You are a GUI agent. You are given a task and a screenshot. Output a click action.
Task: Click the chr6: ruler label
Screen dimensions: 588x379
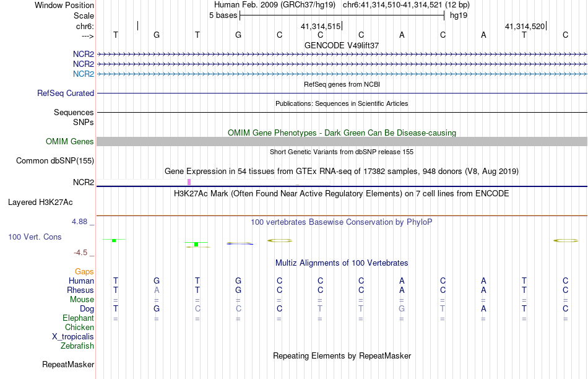point(85,26)
